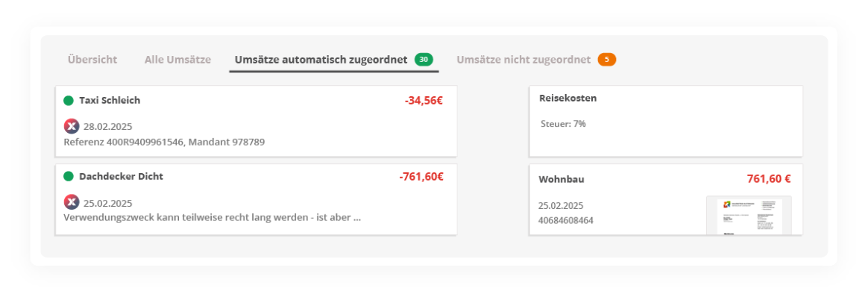The image size is (868, 300).
Task: Click the green status dot beside Dachdecker Dicht
Action: coord(69,177)
